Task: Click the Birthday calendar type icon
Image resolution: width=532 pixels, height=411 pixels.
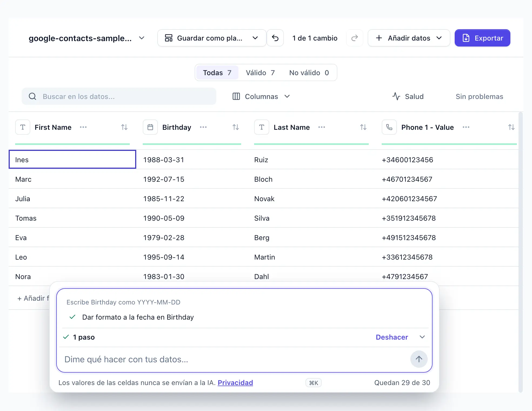Action: coord(150,127)
